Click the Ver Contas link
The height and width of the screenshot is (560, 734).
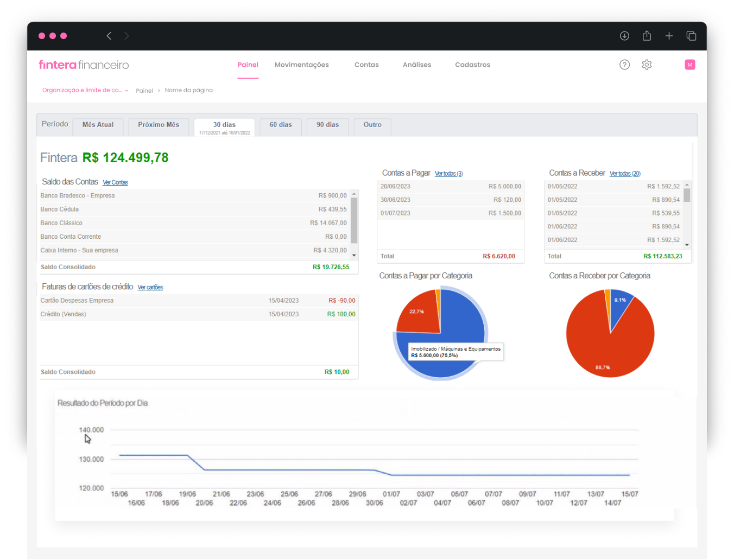[115, 182]
